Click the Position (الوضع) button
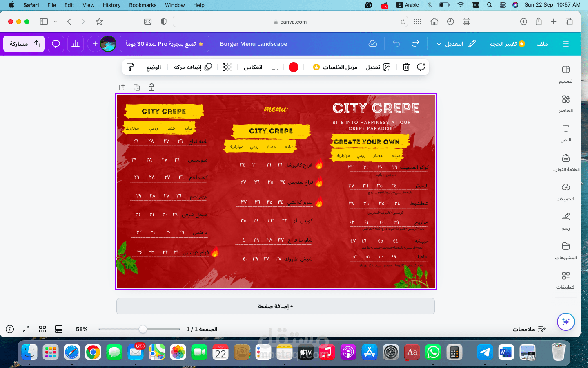 coord(154,67)
